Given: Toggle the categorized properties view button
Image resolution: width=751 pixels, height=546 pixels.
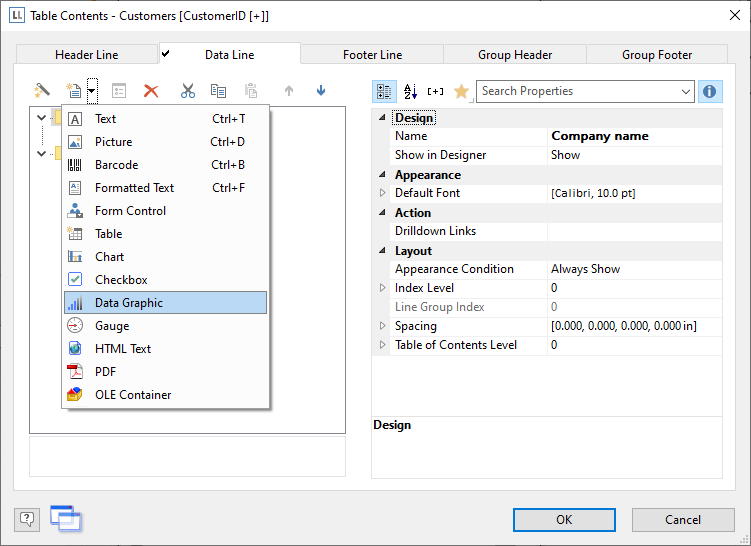Looking at the screenshot, I should pos(384,92).
